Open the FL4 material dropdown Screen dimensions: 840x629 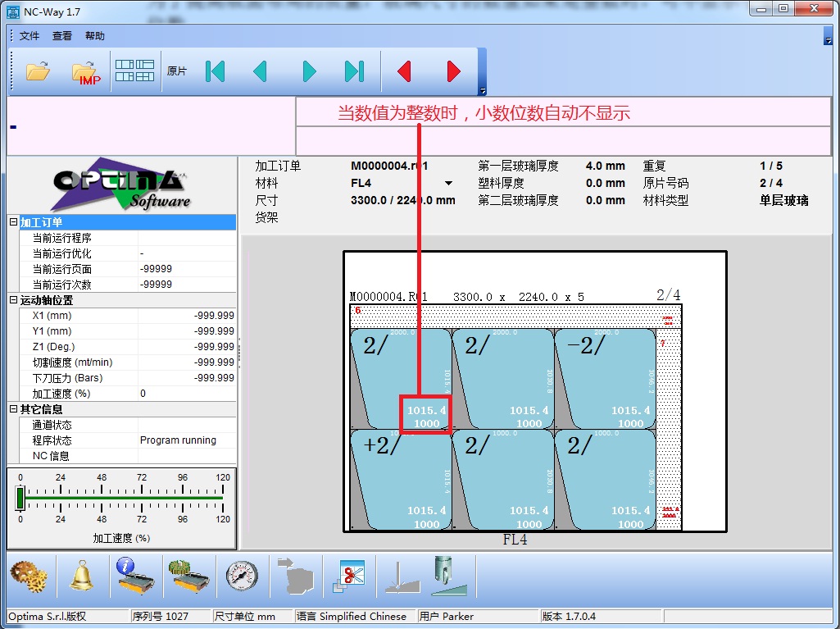point(448,184)
